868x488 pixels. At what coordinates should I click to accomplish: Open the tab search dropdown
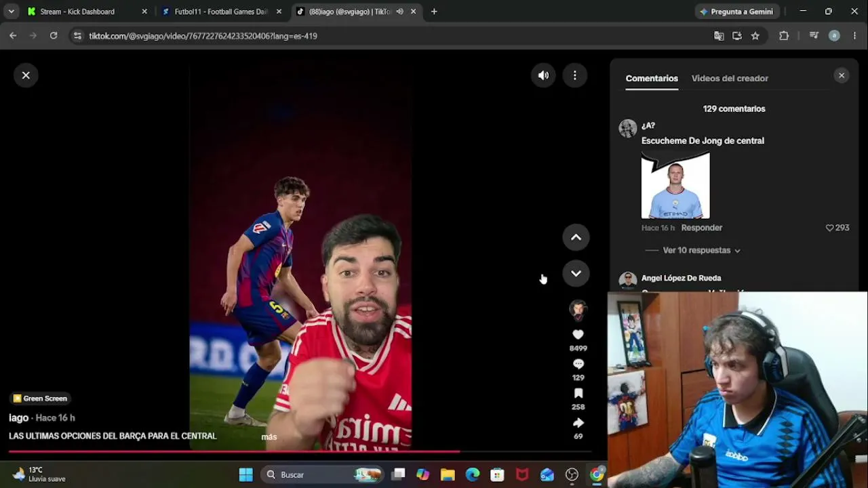11,12
